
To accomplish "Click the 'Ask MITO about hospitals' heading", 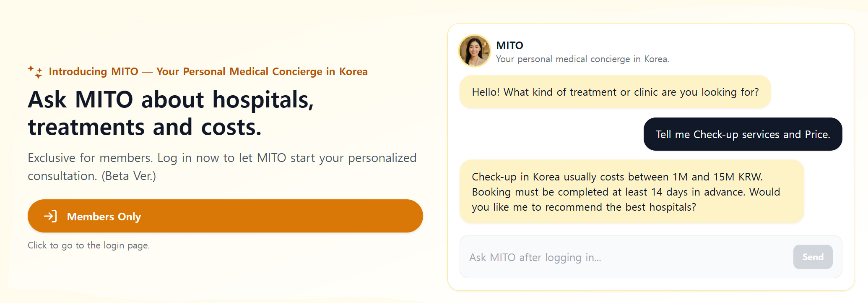I will [171, 100].
